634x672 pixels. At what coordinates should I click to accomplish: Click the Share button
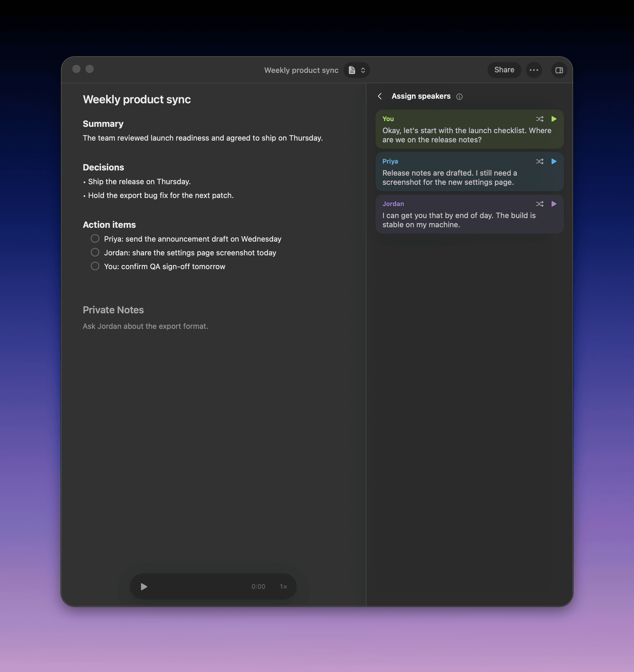click(x=504, y=70)
